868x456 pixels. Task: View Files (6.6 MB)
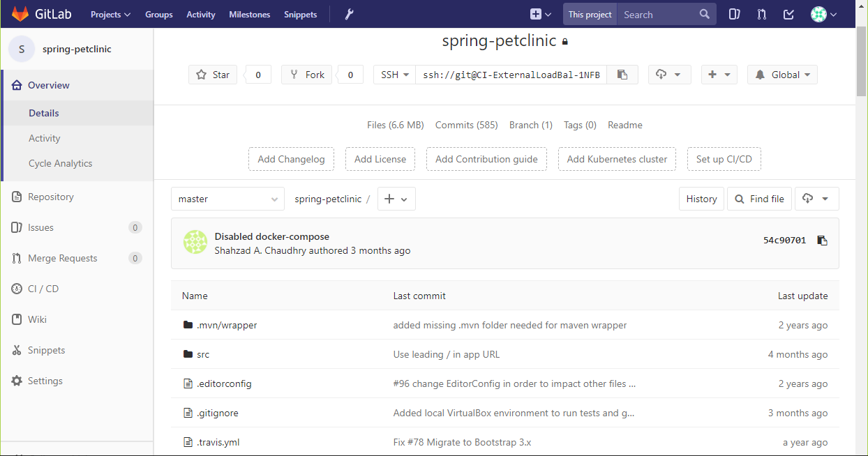[x=395, y=125]
